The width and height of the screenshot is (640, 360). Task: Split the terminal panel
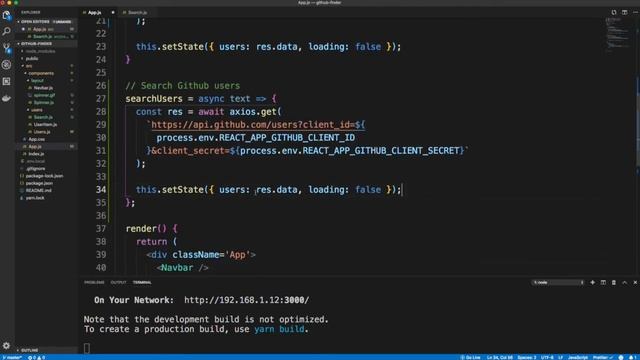tap(603, 282)
